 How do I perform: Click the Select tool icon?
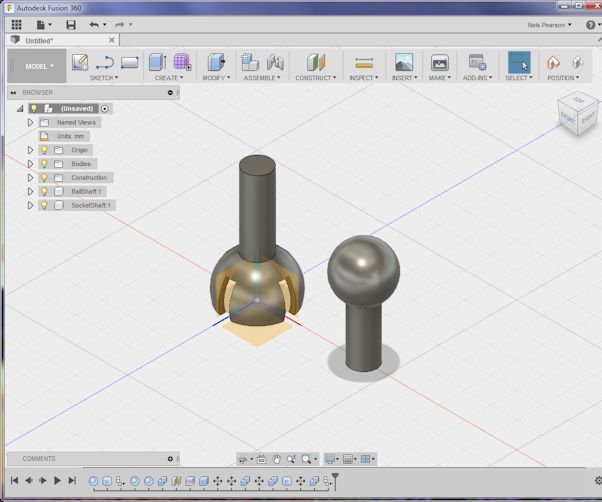tap(519, 62)
